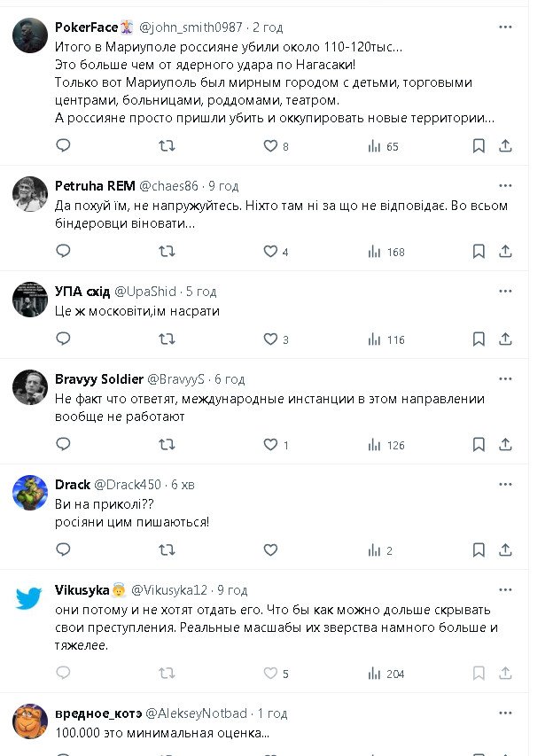Screen dimensions: 553x756
Task: Open Vikusyka tweet timestamp link
Action: 232,590
